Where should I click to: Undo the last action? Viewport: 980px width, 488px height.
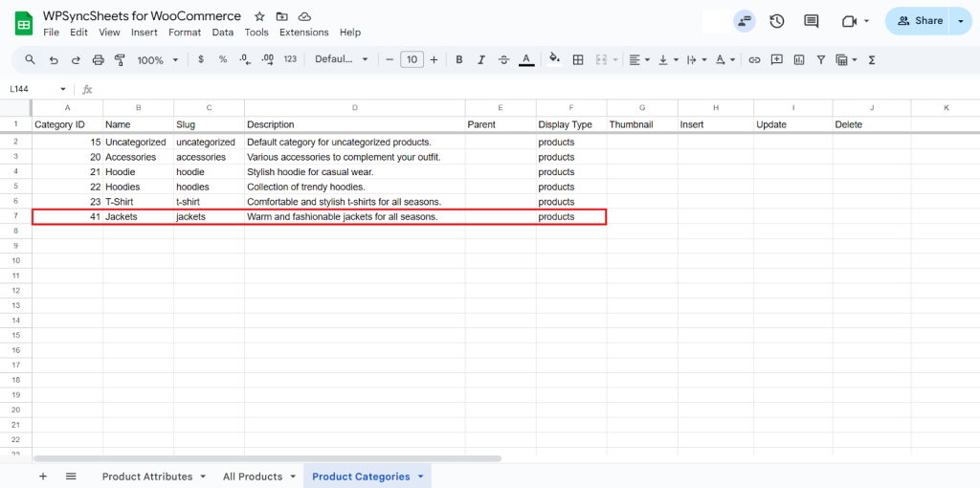(x=54, y=60)
